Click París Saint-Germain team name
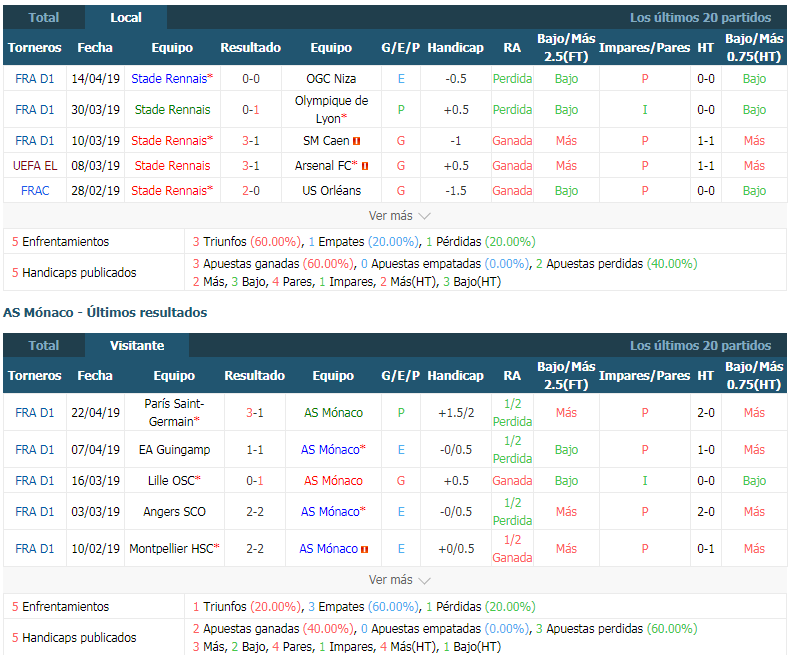This screenshot has width=790, height=655. click(174, 412)
